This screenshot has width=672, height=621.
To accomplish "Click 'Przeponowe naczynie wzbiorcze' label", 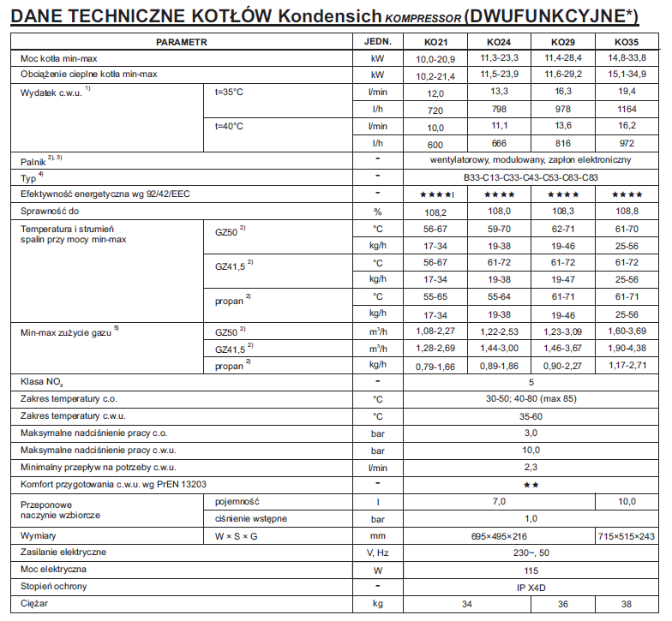I will 60,511.
